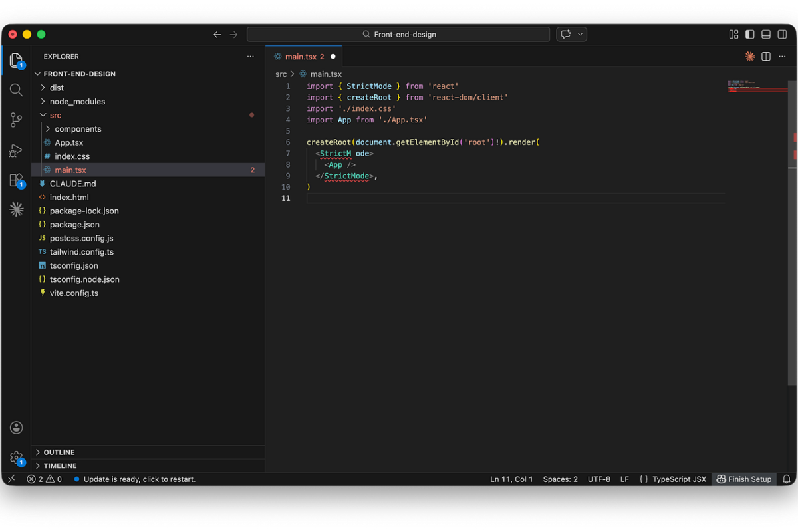Image resolution: width=798 pixels, height=532 pixels.
Task: Click the underlined StrictM tag on line 7
Action: coord(335,154)
